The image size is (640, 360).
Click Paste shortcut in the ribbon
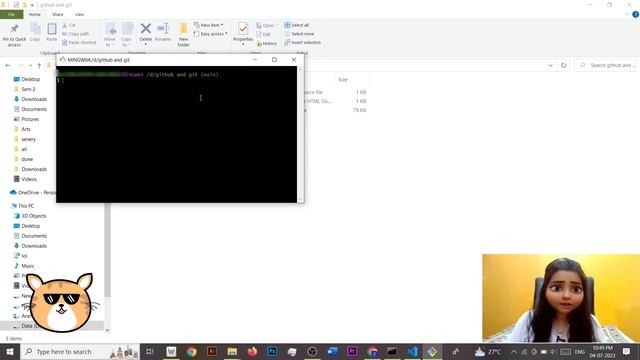tap(79, 42)
